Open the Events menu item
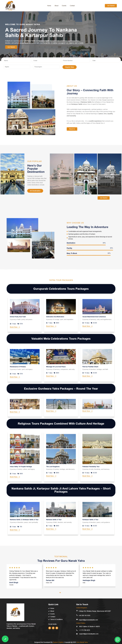 tap(64, 6)
